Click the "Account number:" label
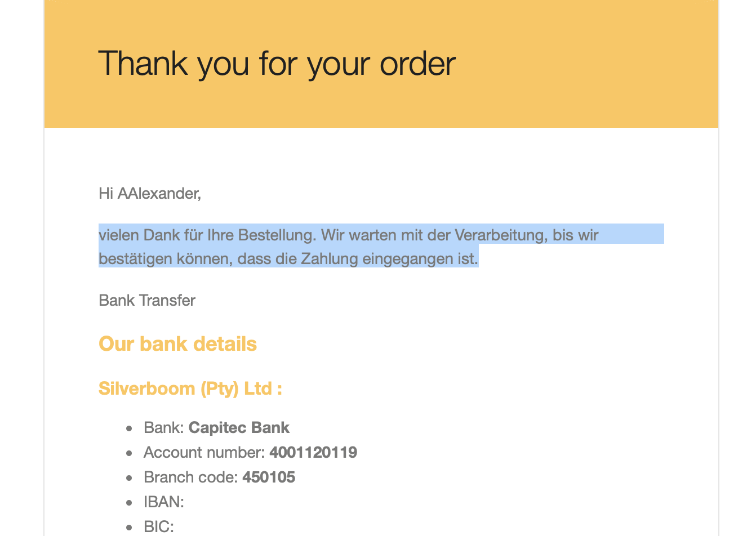The width and height of the screenshot is (756, 536). [204, 452]
